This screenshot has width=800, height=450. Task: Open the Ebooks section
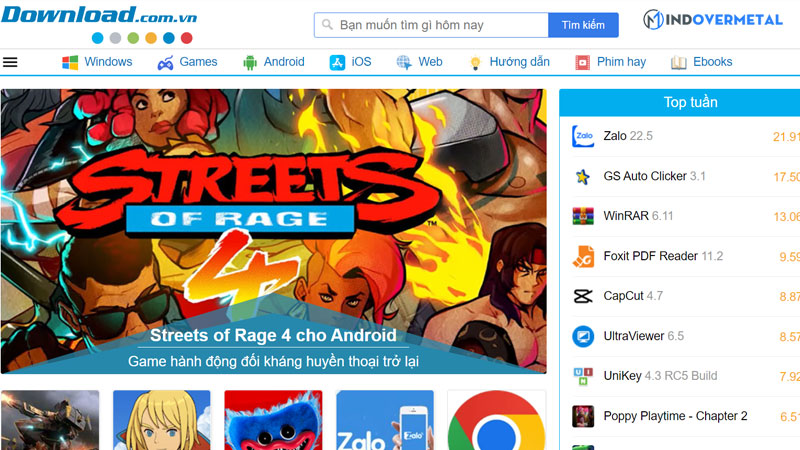(701, 62)
